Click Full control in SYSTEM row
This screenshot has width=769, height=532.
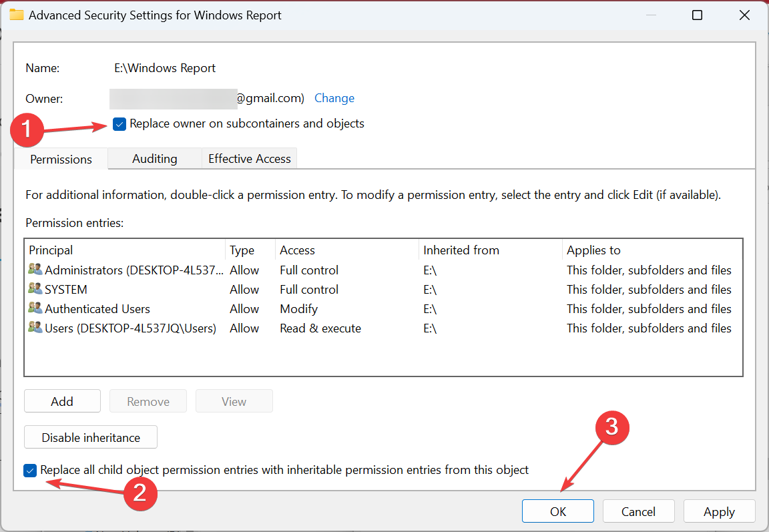click(309, 289)
